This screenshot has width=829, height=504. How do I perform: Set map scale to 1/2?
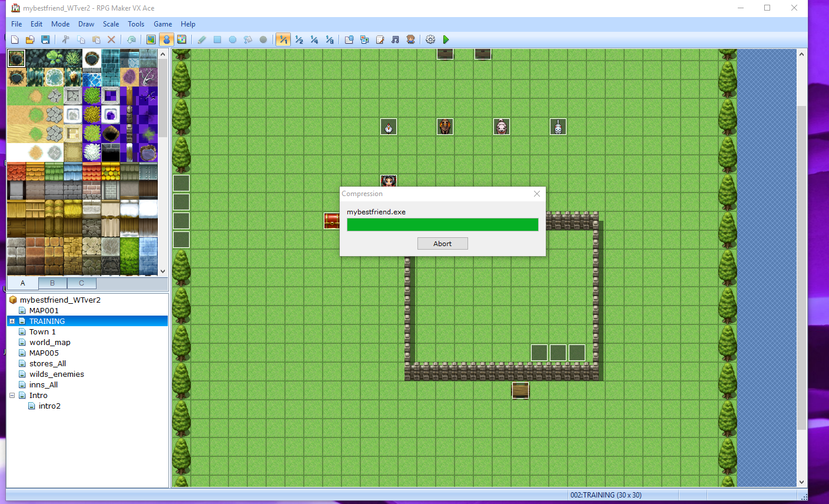point(299,39)
